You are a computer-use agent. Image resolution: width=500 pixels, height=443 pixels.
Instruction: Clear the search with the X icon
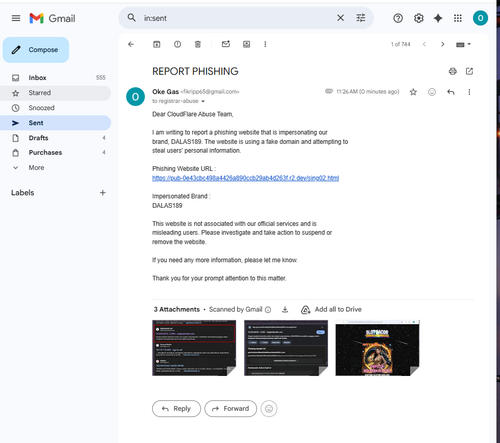coord(340,18)
